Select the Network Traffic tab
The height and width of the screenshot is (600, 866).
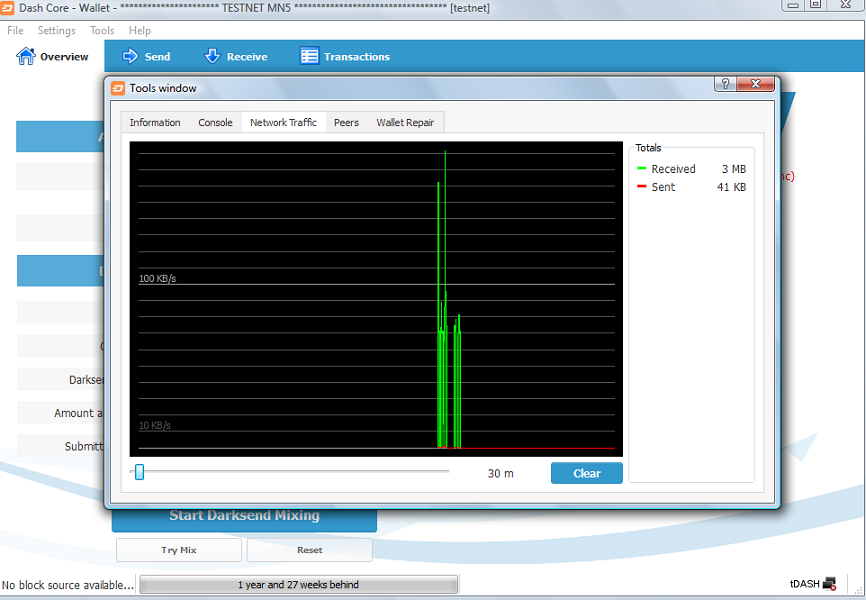[x=283, y=123]
